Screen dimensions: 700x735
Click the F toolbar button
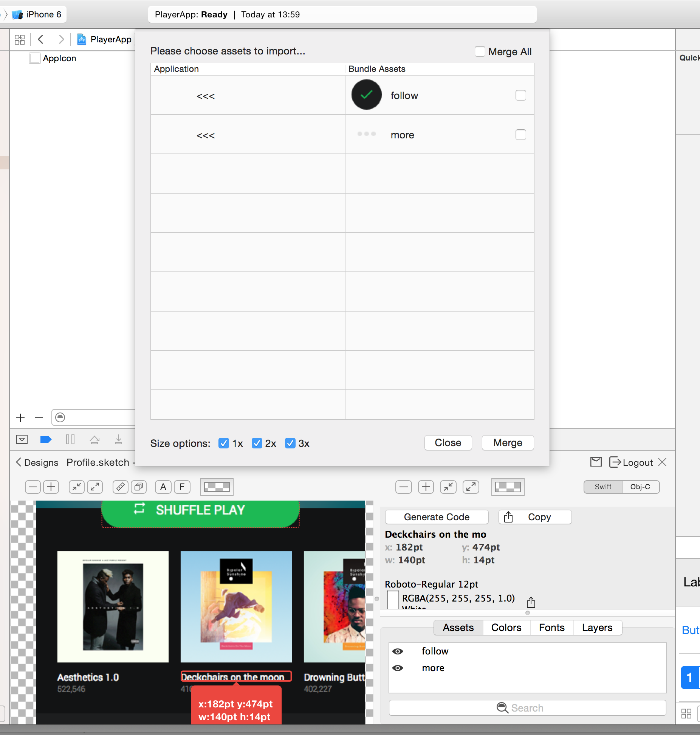[x=182, y=487]
